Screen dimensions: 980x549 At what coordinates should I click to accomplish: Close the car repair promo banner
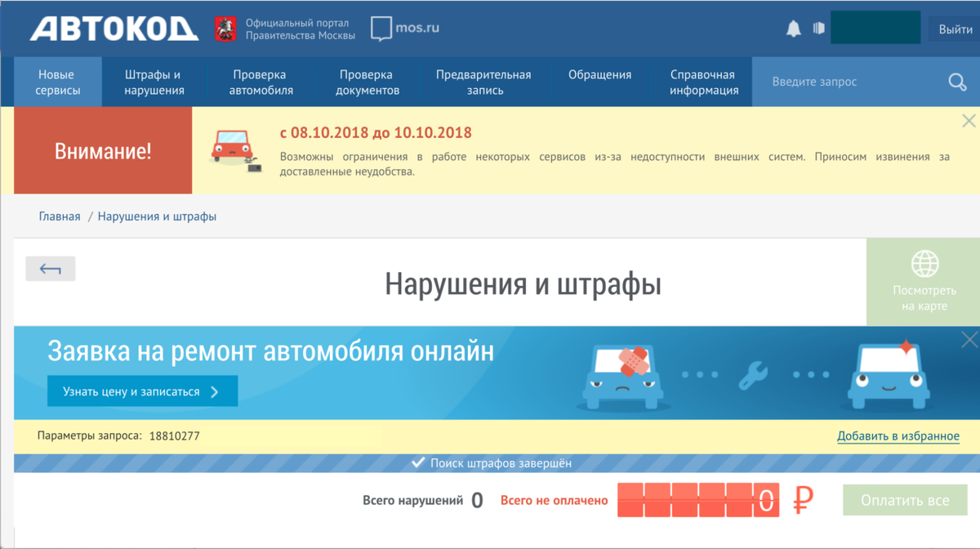(x=969, y=338)
